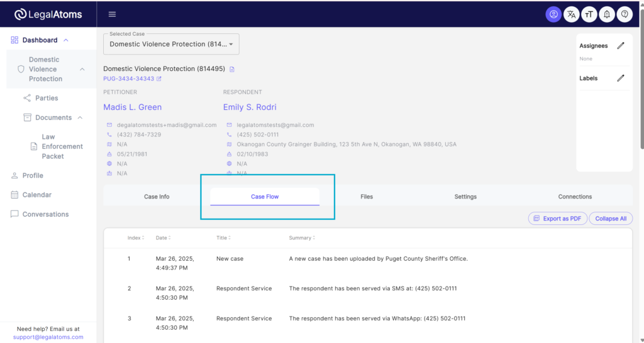The height and width of the screenshot is (343, 644).
Task: Click the Profile person icon
Action: click(14, 176)
